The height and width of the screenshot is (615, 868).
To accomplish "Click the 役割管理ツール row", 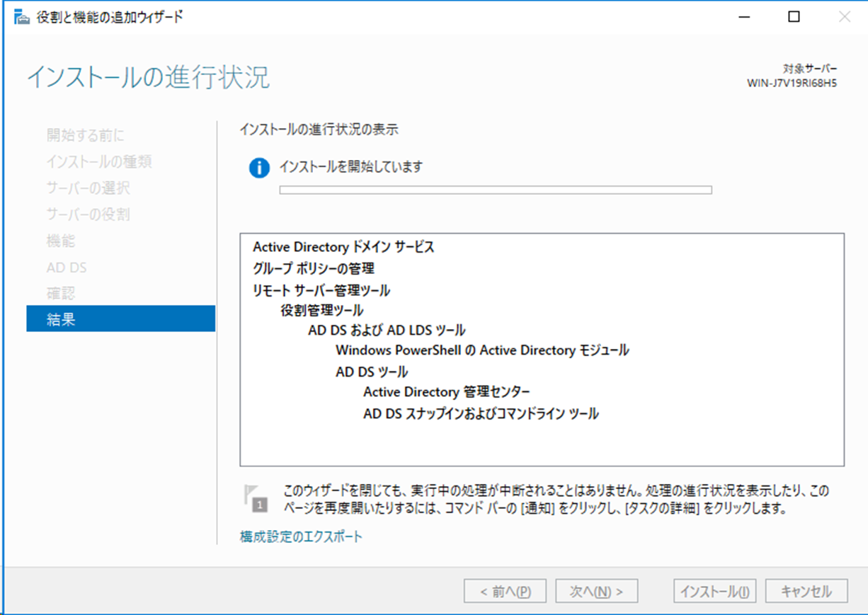I will coord(322,310).
